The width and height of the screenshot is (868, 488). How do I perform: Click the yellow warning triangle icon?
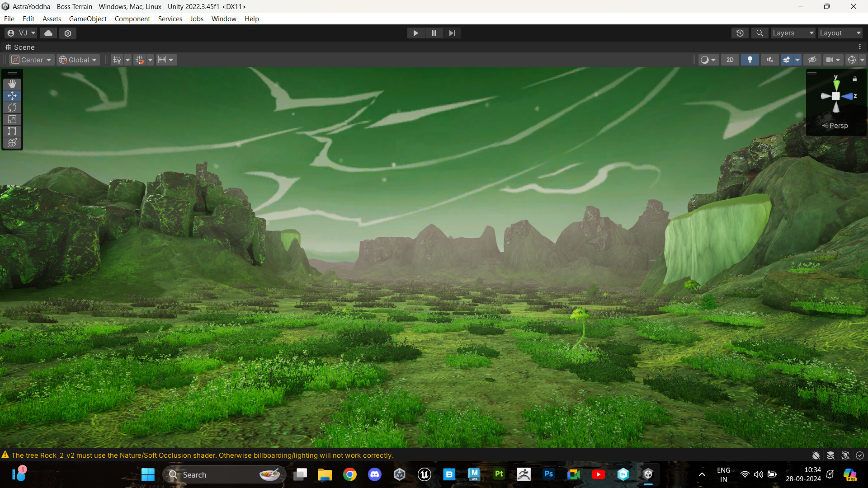coord(5,455)
